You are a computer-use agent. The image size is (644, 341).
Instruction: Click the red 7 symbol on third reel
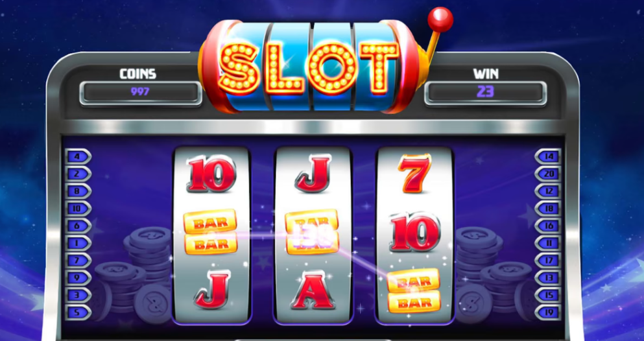click(x=414, y=174)
